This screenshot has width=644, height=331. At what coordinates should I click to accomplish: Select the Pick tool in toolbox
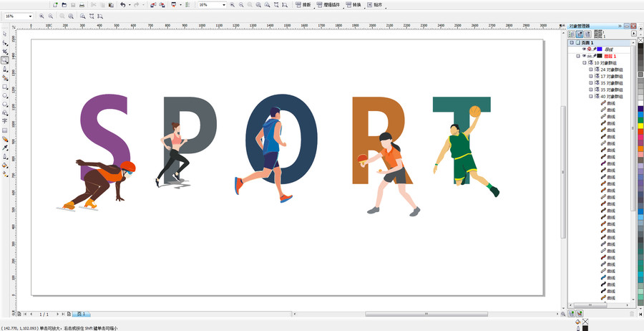point(5,34)
